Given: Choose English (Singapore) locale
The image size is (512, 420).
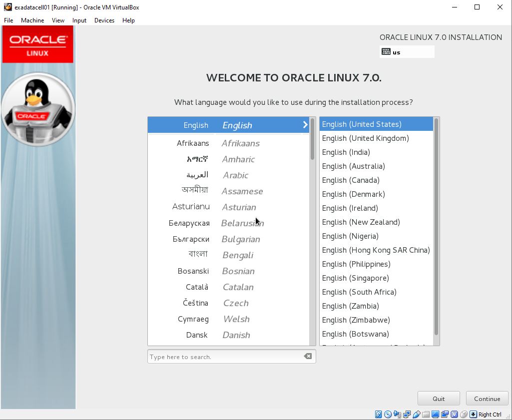Looking at the screenshot, I should coord(376,278).
